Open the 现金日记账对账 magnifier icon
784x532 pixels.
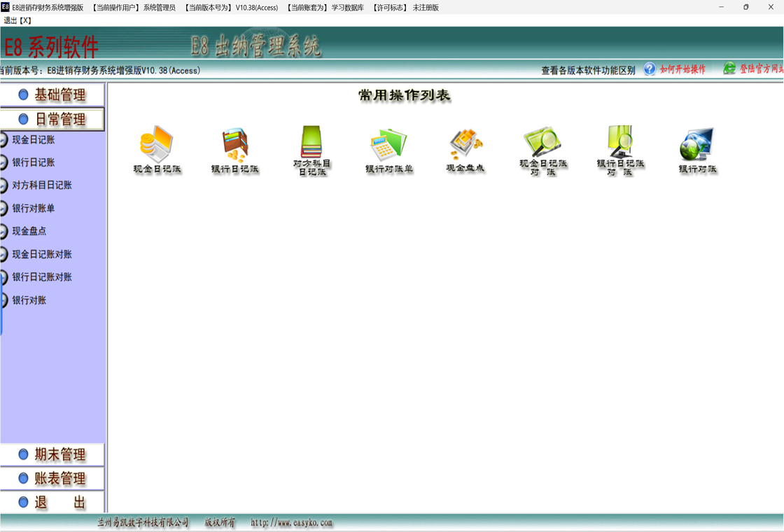[x=542, y=142]
